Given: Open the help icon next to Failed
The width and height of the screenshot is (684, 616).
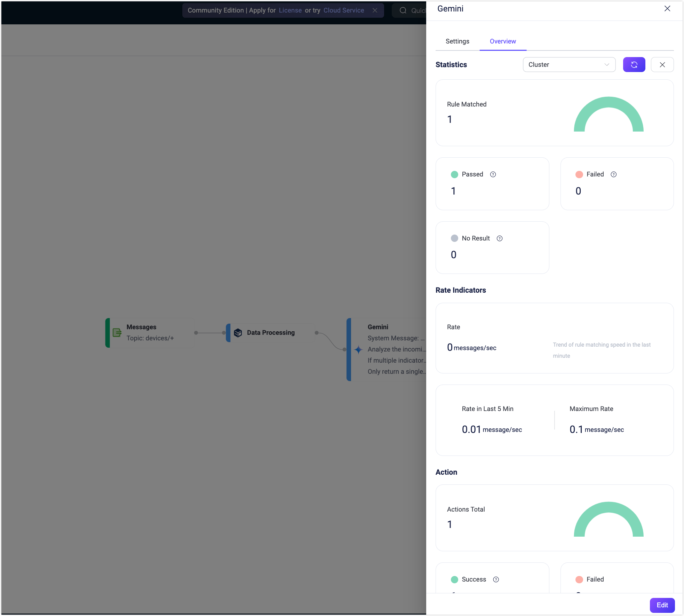Looking at the screenshot, I should (x=614, y=174).
